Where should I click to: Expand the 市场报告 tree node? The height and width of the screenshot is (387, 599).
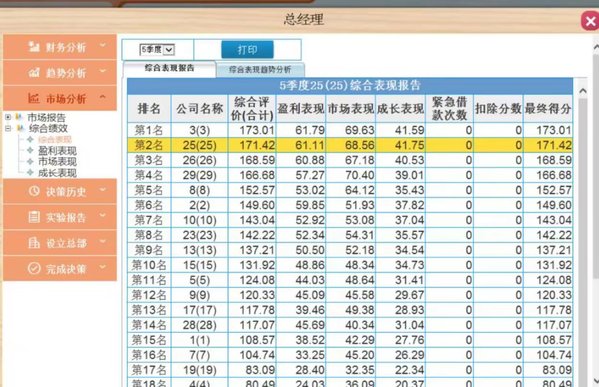tap(8, 117)
